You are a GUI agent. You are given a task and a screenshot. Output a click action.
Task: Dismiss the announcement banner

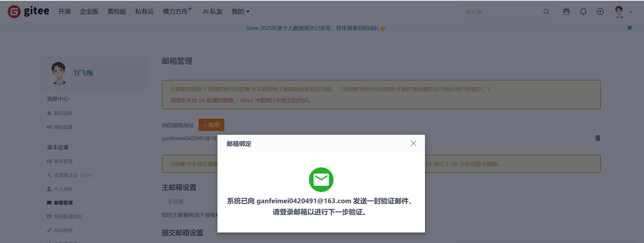pos(629,28)
